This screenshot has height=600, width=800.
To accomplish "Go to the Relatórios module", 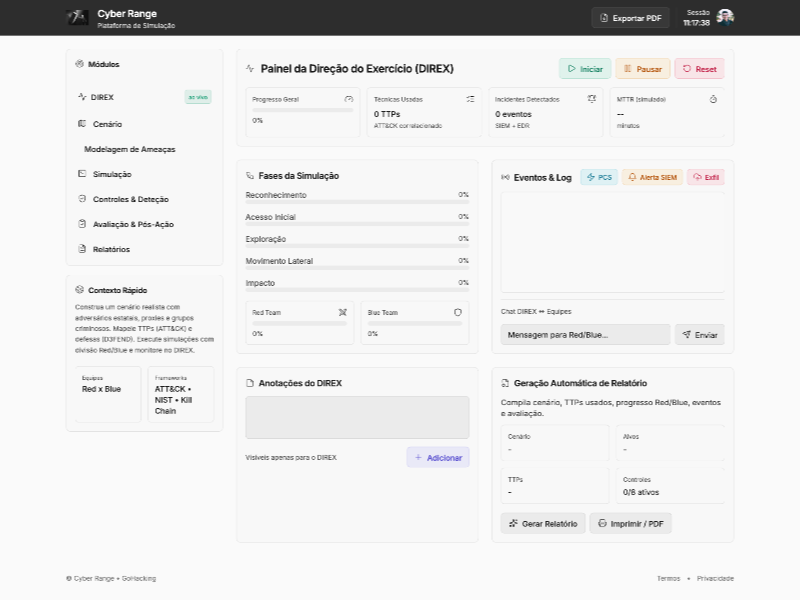I will click(x=110, y=249).
